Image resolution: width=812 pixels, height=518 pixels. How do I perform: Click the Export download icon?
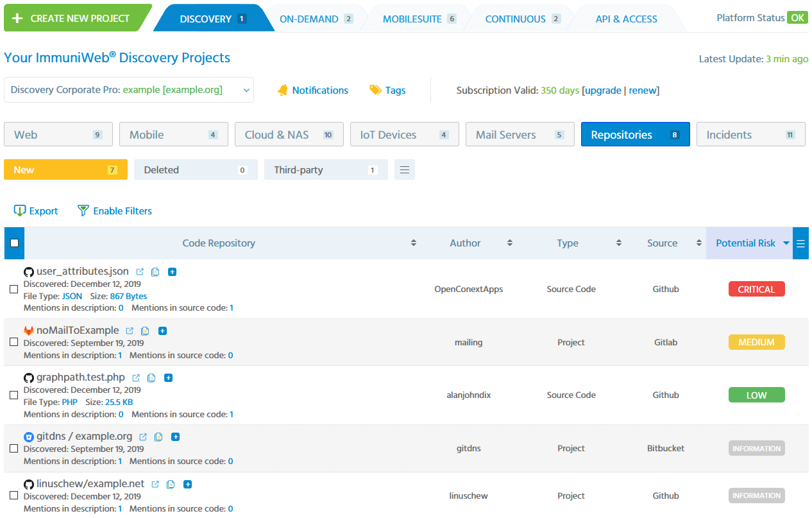[19, 211]
